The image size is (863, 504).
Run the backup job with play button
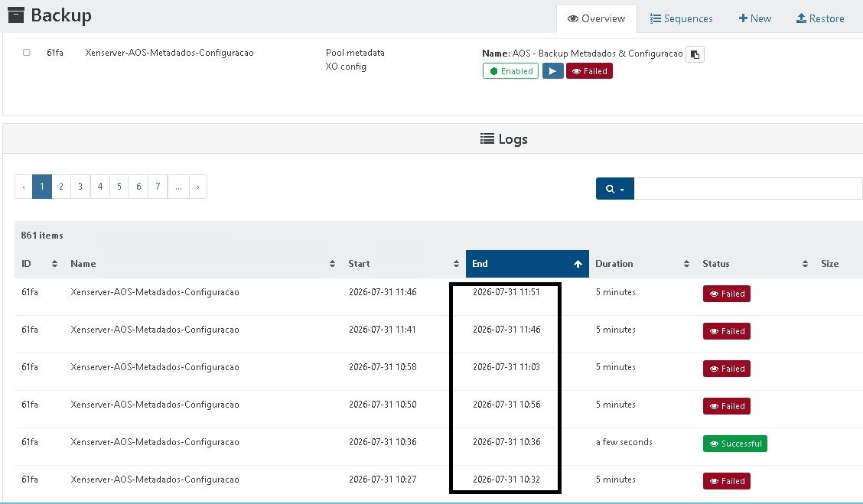pos(552,71)
